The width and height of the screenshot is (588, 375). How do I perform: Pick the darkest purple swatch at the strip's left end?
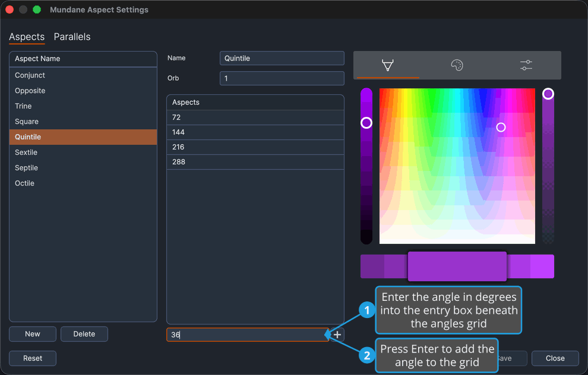[372, 266]
